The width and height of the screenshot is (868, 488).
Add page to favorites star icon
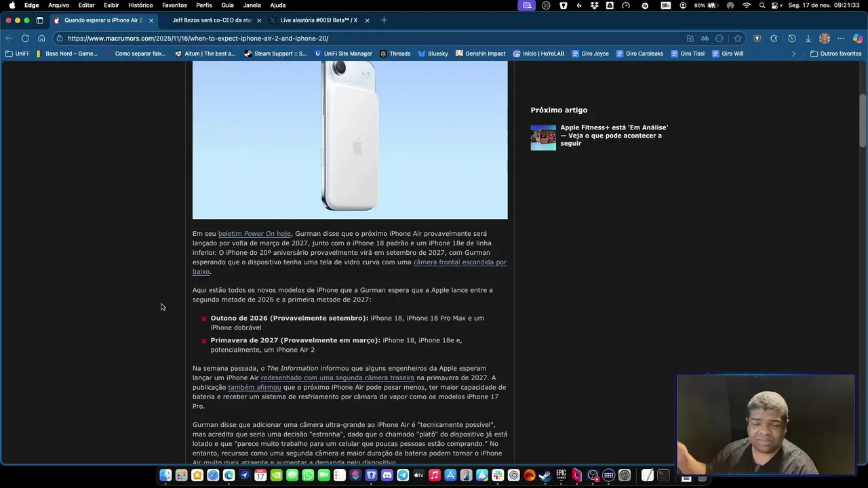pos(738,39)
